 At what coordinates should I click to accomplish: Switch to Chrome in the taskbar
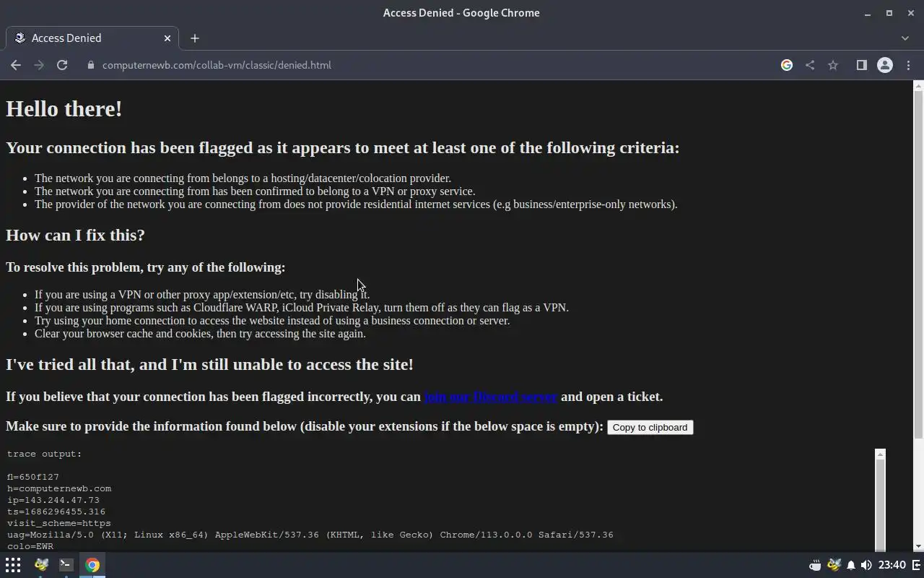tap(92, 565)
